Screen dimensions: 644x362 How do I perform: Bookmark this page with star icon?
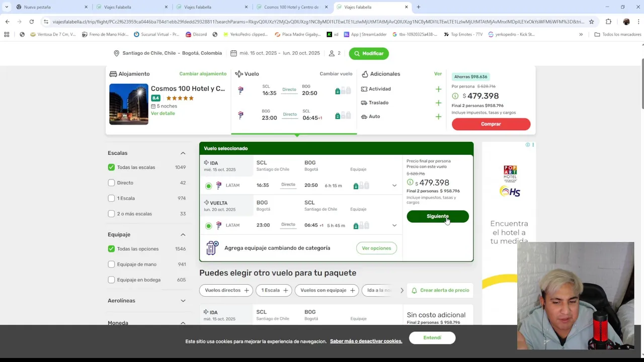click(591, 22)
